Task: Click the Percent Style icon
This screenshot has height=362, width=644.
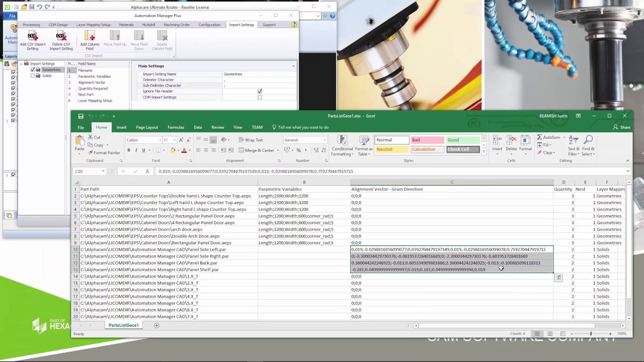Action: pyautogui.click(x=298, y=150)
